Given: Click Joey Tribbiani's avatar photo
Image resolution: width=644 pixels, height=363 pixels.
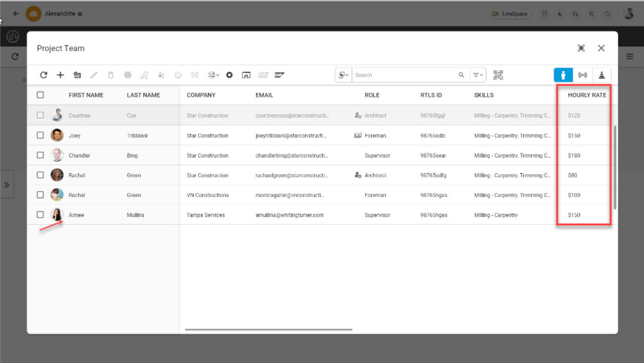Looking at the screenshot, I should (x=57, y=135).
